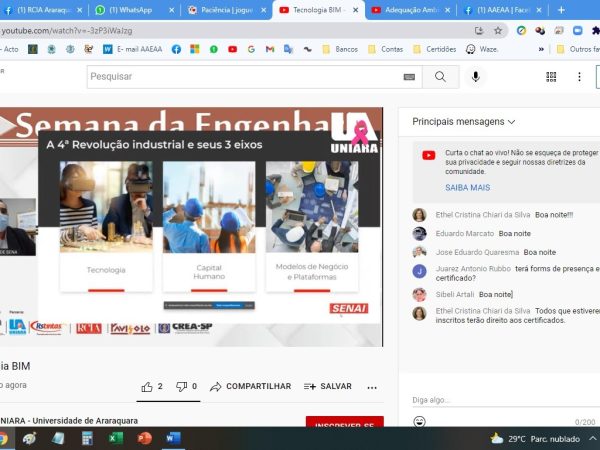Open Facebook bookmark icon in bookmarks bar
This screenshot has height=450, width=600.
(176, 49)
